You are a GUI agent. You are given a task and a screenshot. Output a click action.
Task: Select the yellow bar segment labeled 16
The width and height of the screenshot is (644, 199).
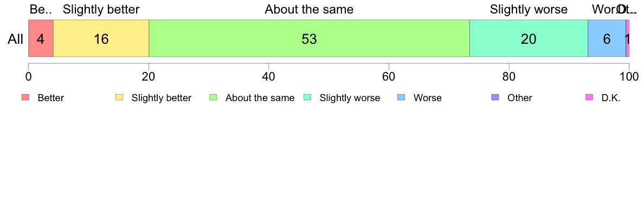point(101,38)
